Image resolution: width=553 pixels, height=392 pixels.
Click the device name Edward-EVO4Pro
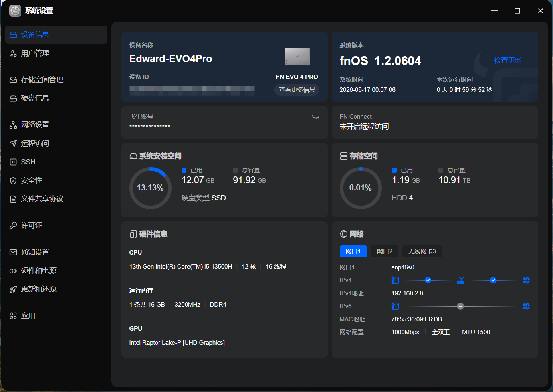pyautogui.click(x=171, y=59)
